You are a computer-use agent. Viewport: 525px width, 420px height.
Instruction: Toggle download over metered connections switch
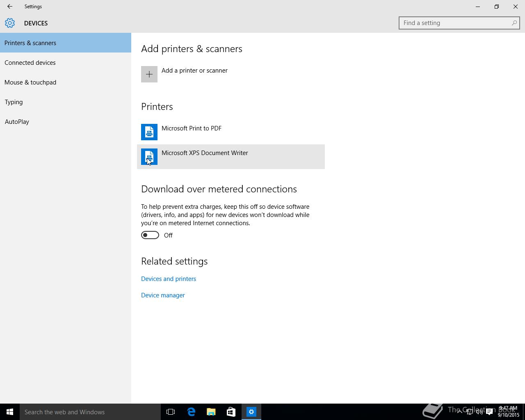pyautogui.click(x=150, y=235)
